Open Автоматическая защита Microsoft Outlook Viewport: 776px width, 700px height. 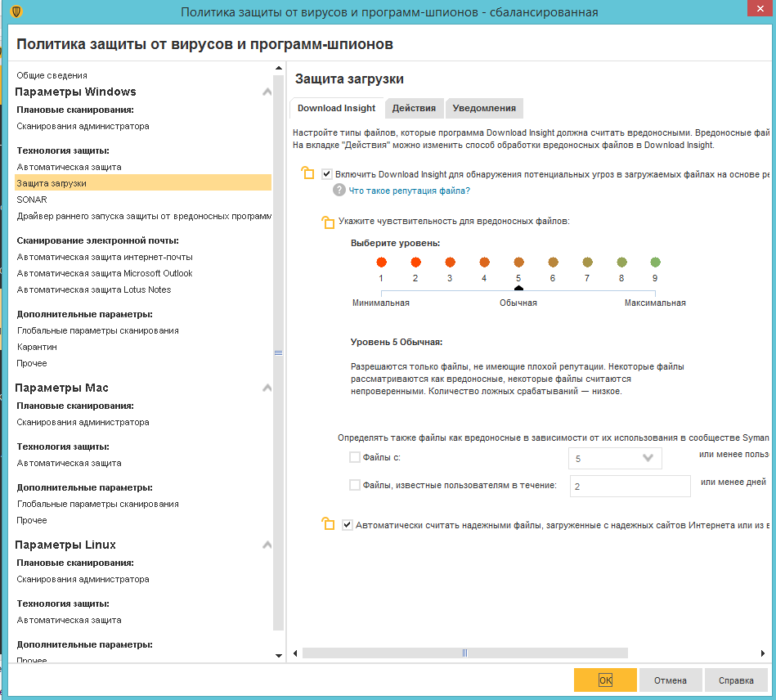coord(105,273)
